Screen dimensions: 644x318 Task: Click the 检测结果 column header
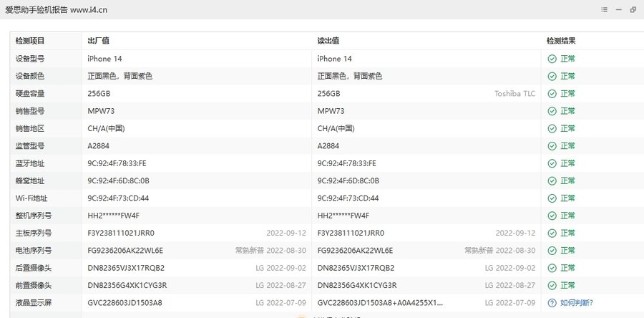(560, 41)
